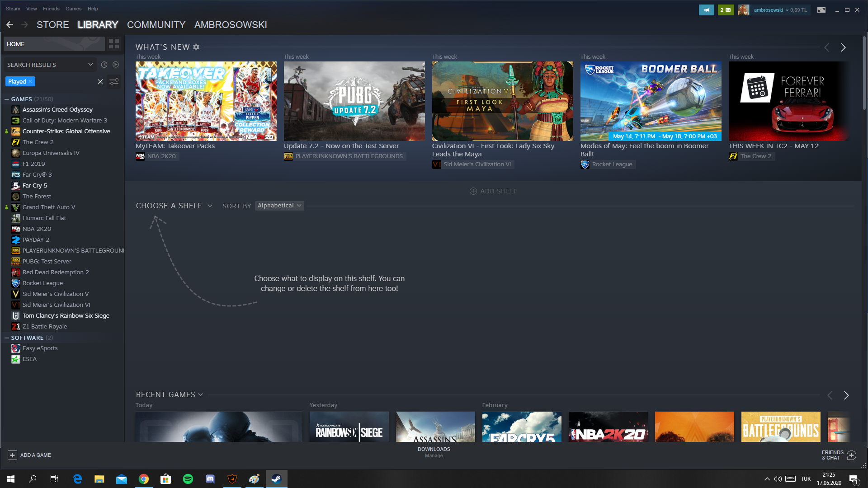Open Chrome from the taskbar

coord(144,479)
